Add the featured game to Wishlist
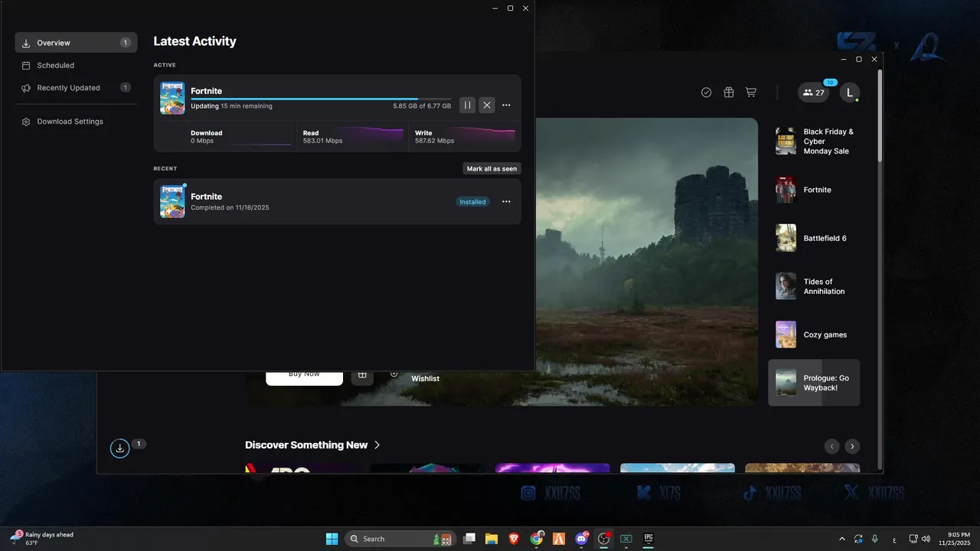This screenshot has width=980, height=551. [416, 378]
